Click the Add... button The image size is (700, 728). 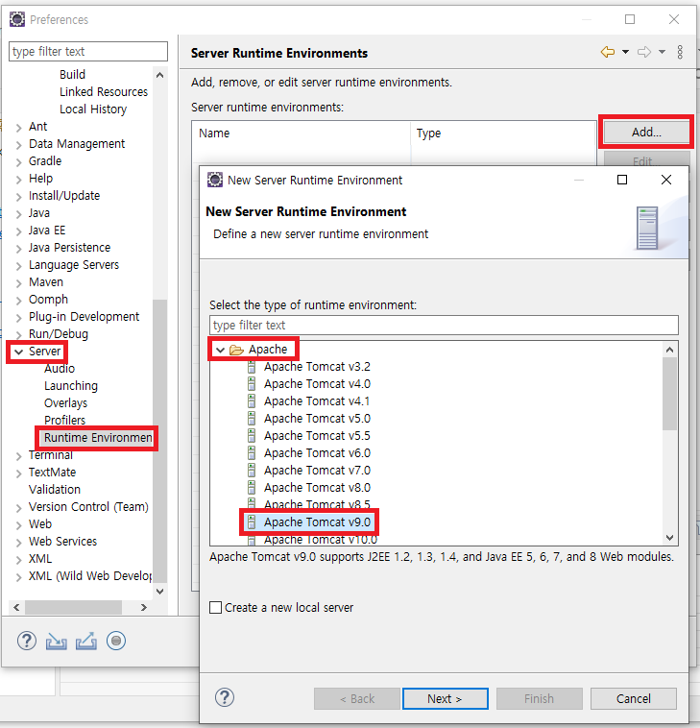click(646, 132)
